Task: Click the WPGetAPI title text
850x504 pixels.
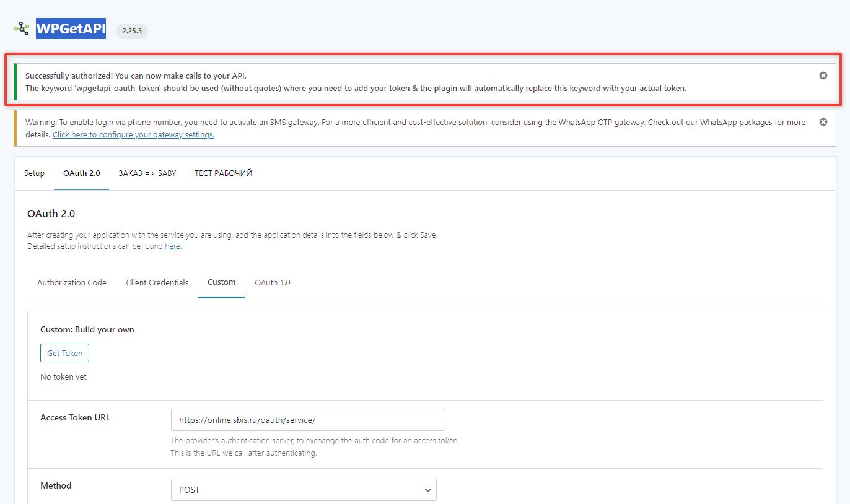Action: point(71,28)
